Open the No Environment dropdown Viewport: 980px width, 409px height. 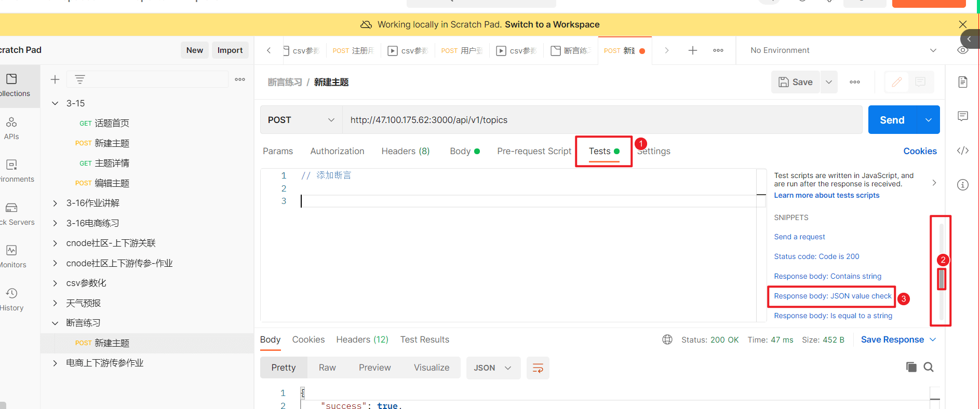point(842,50)
